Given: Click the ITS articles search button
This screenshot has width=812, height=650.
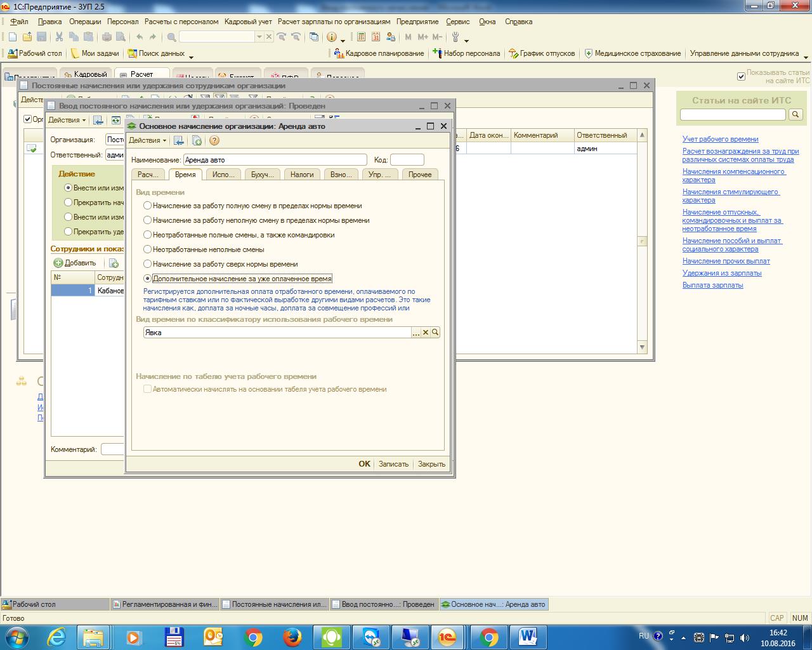Looking at the screenshot, I should [796, 115].
